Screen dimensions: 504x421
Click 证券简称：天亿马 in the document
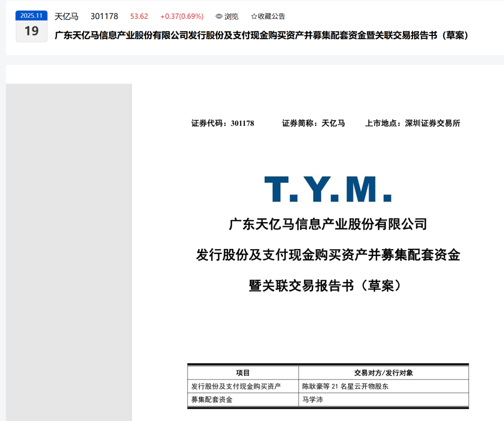click(x=314, y=123)
